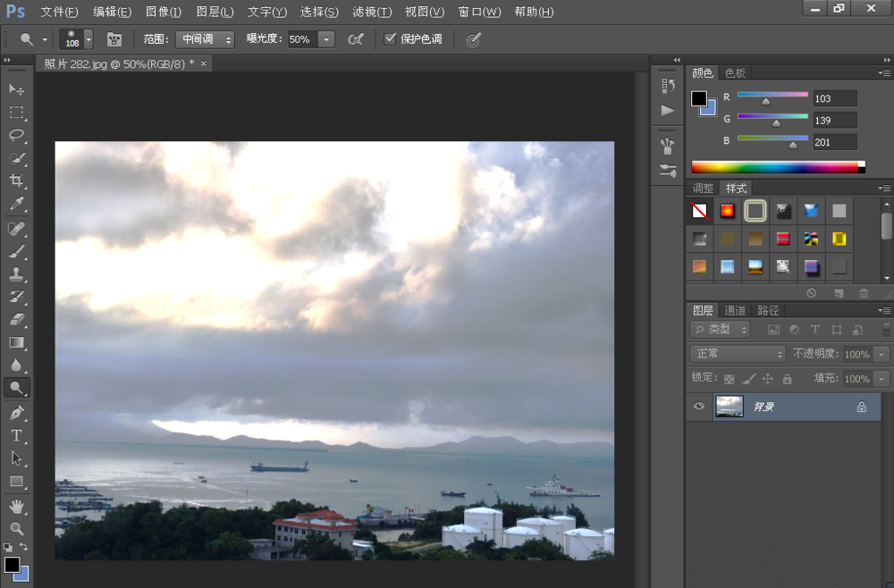Click the 色板 panel tab
894x588 pixels.
pos(735,73)
